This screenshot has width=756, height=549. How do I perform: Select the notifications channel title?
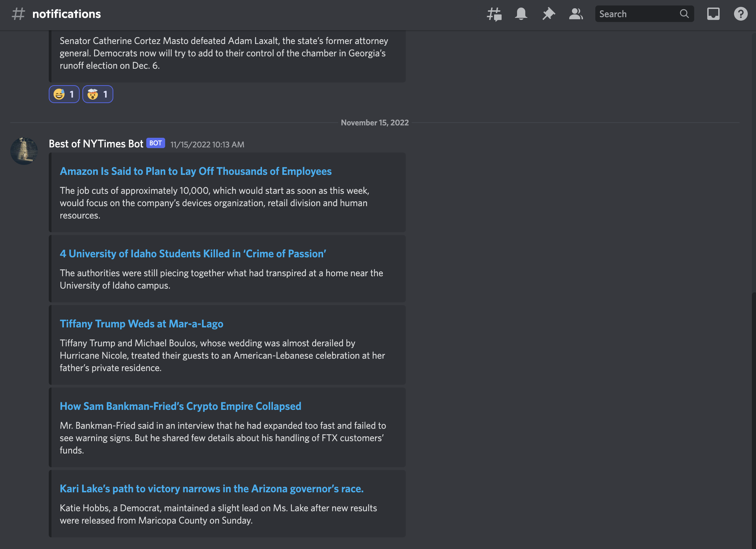tap(66, 14)
